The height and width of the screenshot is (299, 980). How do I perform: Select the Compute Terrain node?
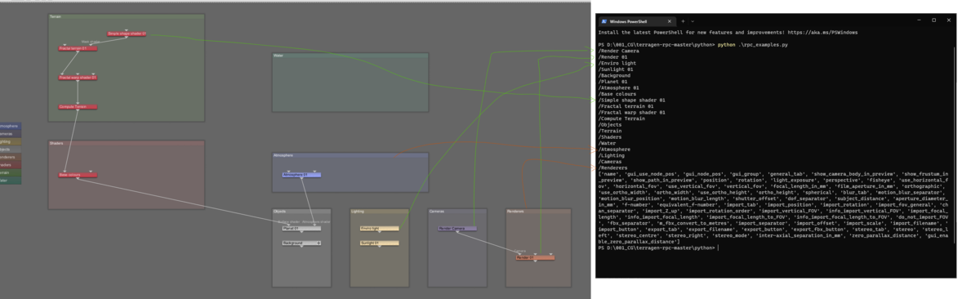pos(78,106)
